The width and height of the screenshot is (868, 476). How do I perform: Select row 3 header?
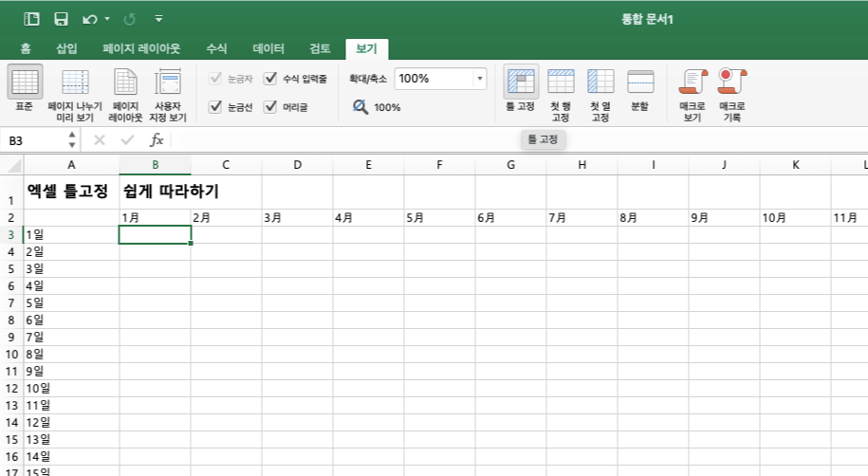point(11,234)
